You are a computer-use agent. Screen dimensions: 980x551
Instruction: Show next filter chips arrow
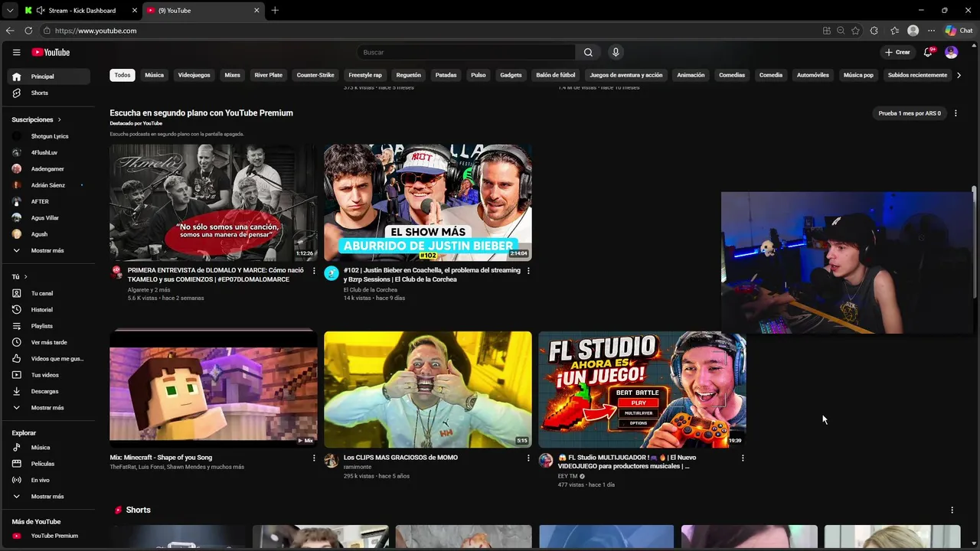[x=959, y=75]
